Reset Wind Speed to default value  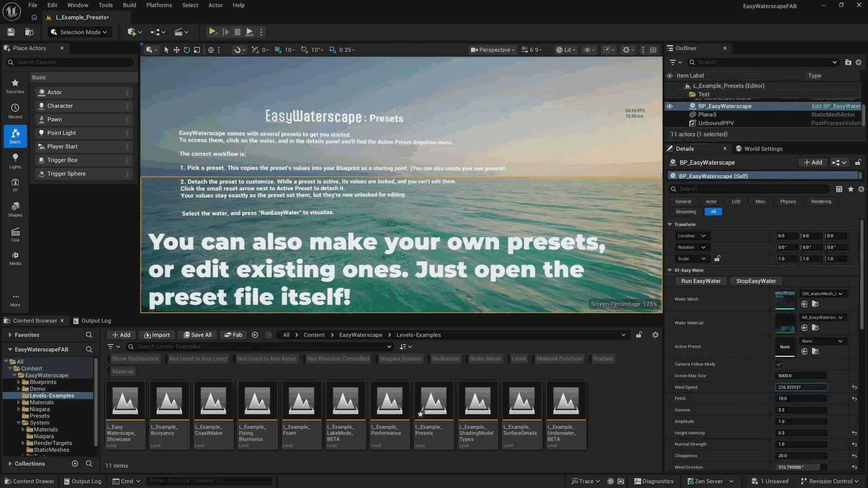[854, 387]
